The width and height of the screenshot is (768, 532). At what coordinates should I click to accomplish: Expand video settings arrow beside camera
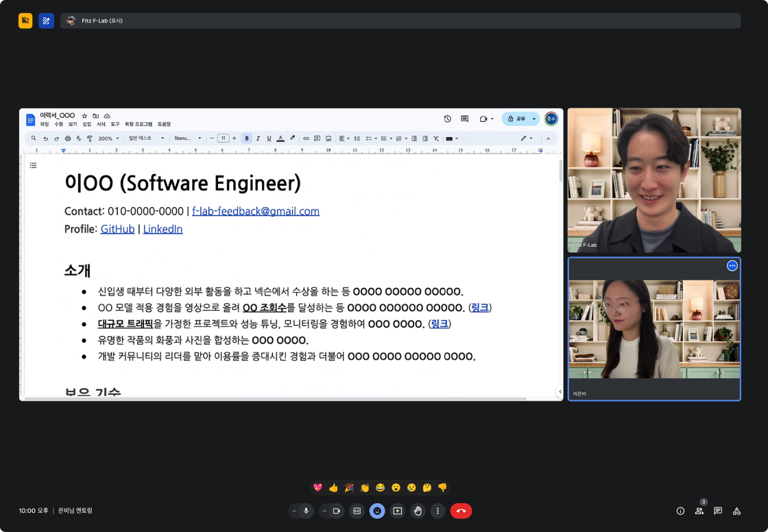324,511
